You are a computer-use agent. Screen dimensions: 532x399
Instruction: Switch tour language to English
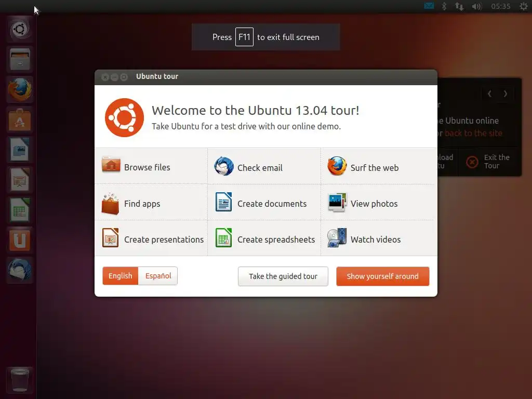[x=121, y=276]
